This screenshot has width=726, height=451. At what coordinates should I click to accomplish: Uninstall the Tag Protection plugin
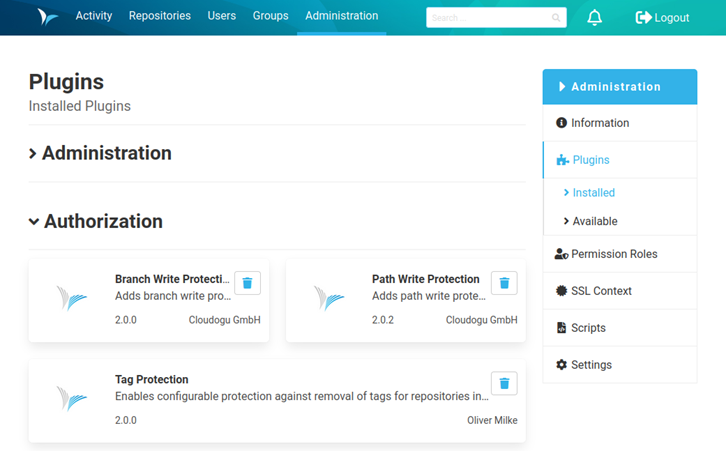(504, 383)
